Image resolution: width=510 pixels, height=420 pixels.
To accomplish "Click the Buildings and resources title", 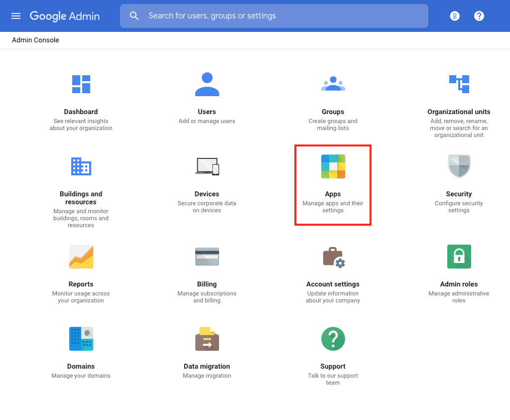I will tap(81, 198).
